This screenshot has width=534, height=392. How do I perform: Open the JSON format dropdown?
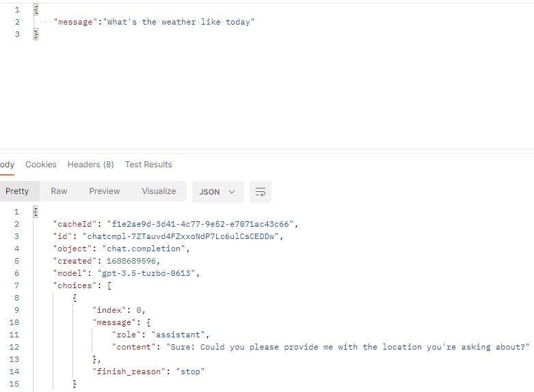(x=217, y=192)
